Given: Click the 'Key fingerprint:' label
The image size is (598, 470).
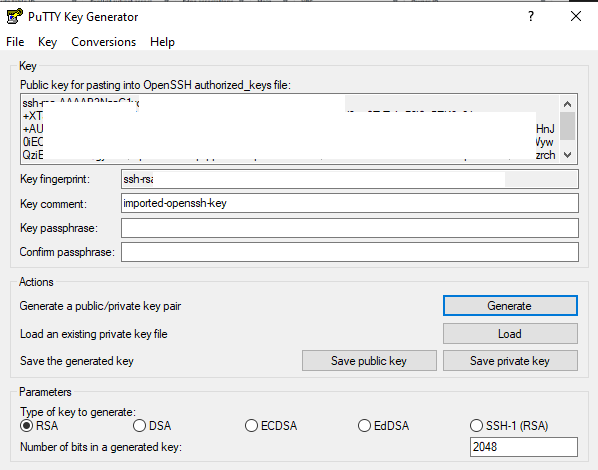Looking at the screenshot, I should [55, 179].
